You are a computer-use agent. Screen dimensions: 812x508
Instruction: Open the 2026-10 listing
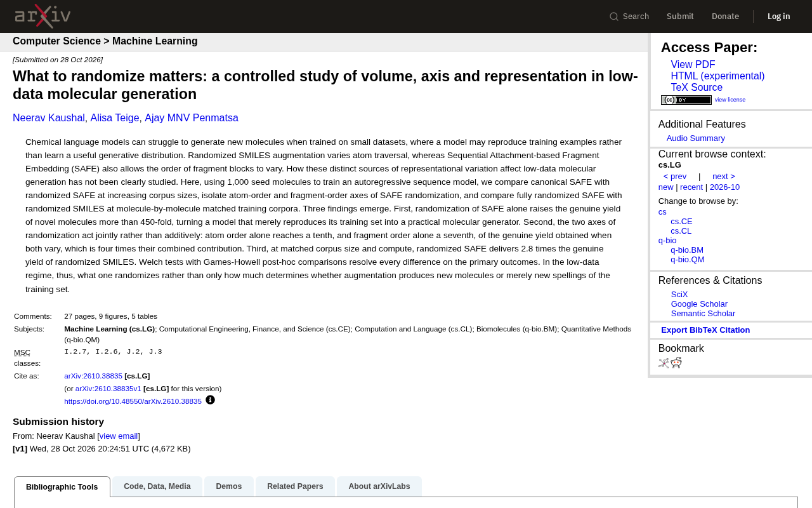coord(724,187)
